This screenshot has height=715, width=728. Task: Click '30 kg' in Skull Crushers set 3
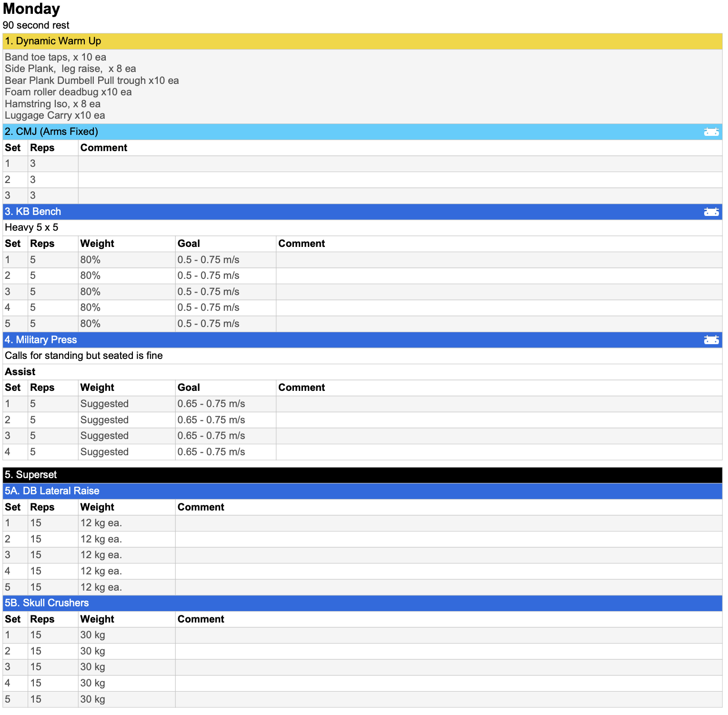pyautogui.click(x=93, y=667)
